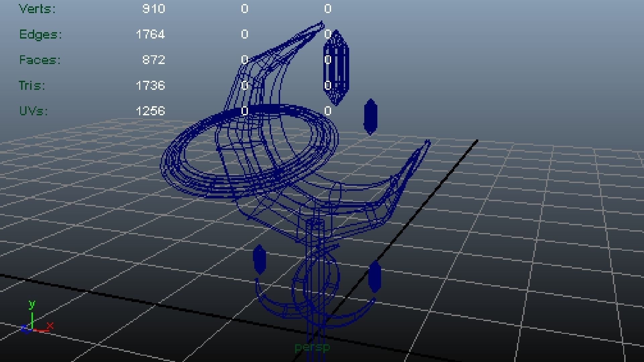Click the Verts label in heads-up display
This screenshot has height=362, width=644.
[x=37, y=9]
